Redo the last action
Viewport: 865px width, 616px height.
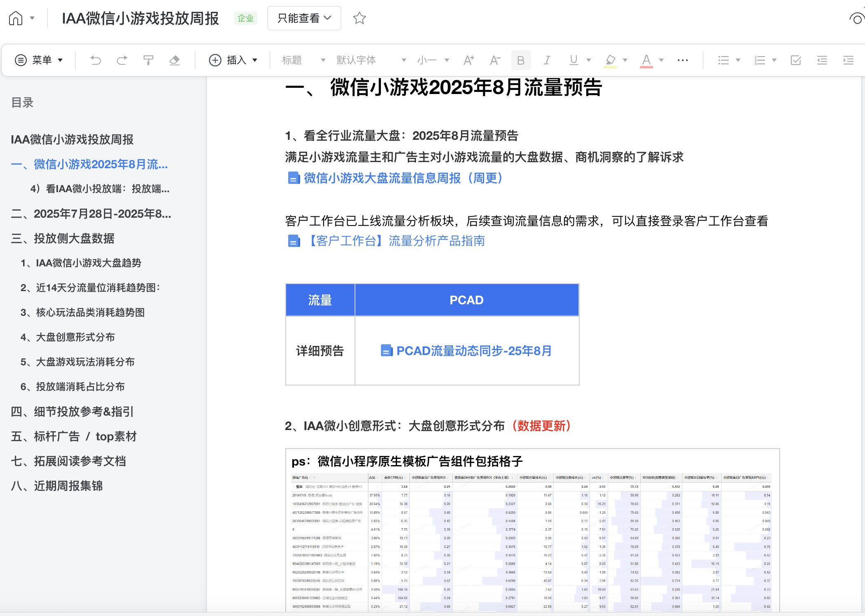pyautogui.click(x=122, y=60)
